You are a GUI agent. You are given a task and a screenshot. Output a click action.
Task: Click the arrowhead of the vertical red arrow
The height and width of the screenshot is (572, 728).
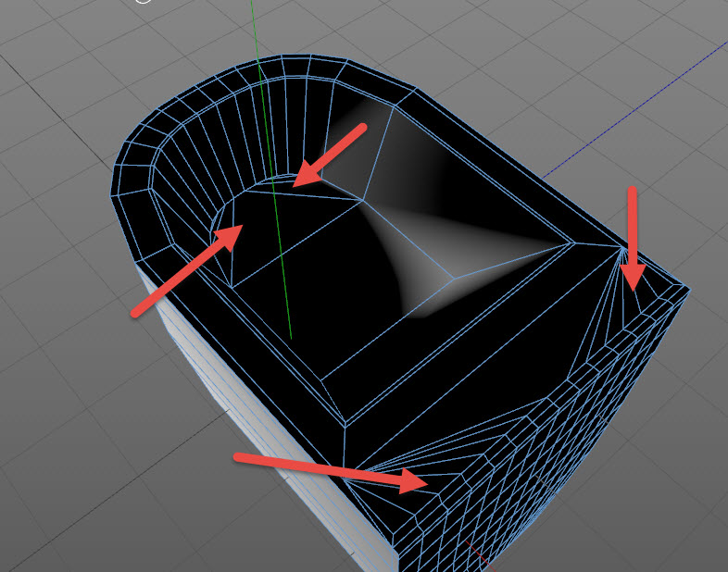(x=633, y=277)
